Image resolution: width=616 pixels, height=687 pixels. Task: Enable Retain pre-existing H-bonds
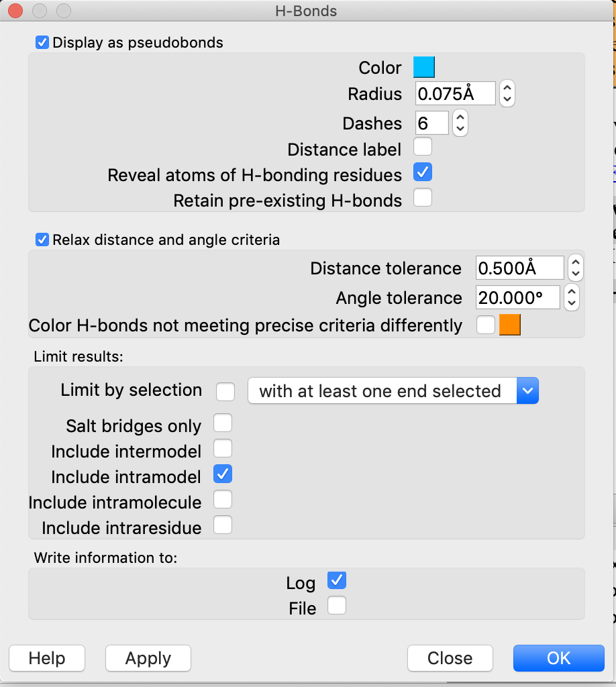423,199
